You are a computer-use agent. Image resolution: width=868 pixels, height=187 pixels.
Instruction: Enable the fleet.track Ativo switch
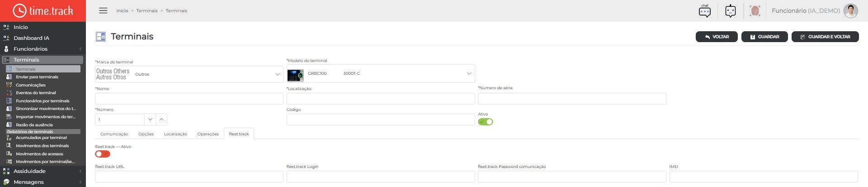103,154
